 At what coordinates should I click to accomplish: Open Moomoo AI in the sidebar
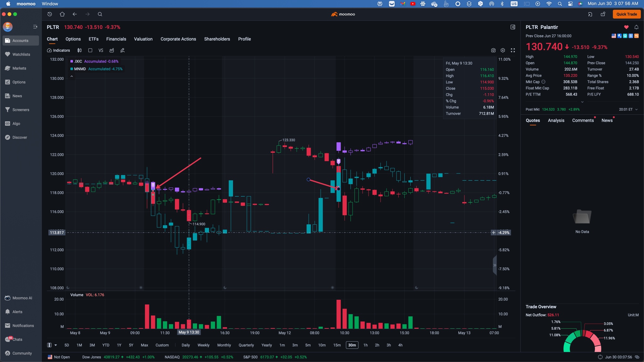coord(21,298)
